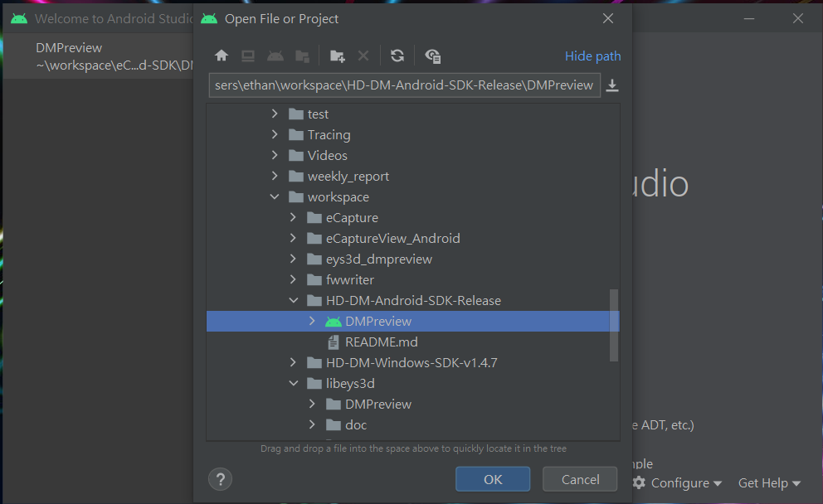
Task: Refresh the file tree with the refresh icon
Action: (397, 55)
